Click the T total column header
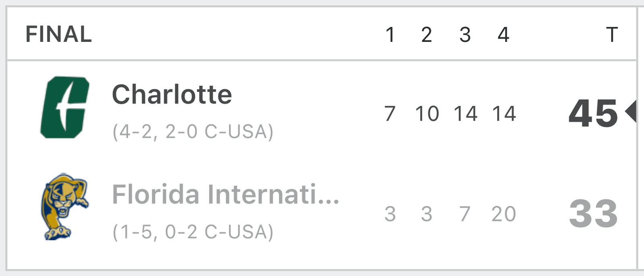This screenshot has width=644, height=276. [612, 35]
